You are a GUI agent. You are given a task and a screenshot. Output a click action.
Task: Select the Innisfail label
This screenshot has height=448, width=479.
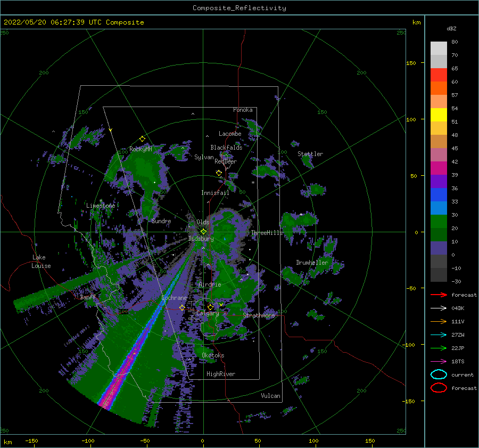click(x=215, y=193)
